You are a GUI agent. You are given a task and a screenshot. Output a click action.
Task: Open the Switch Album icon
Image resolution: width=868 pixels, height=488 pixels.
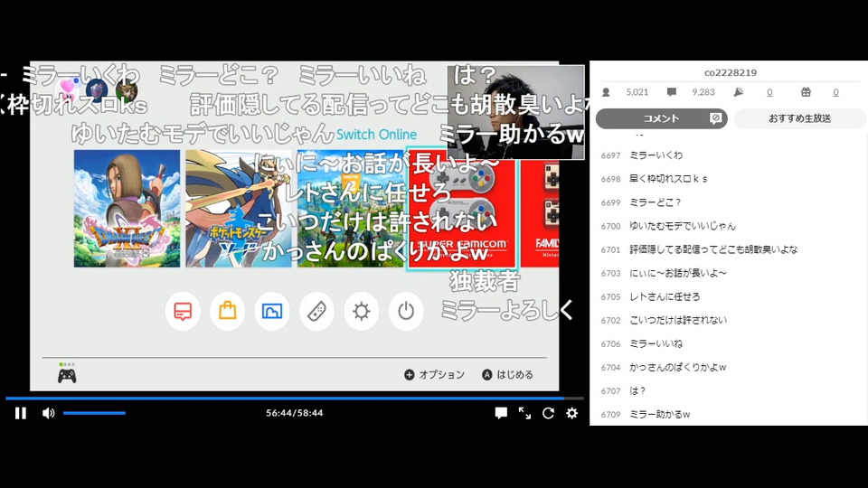[272, 311]
